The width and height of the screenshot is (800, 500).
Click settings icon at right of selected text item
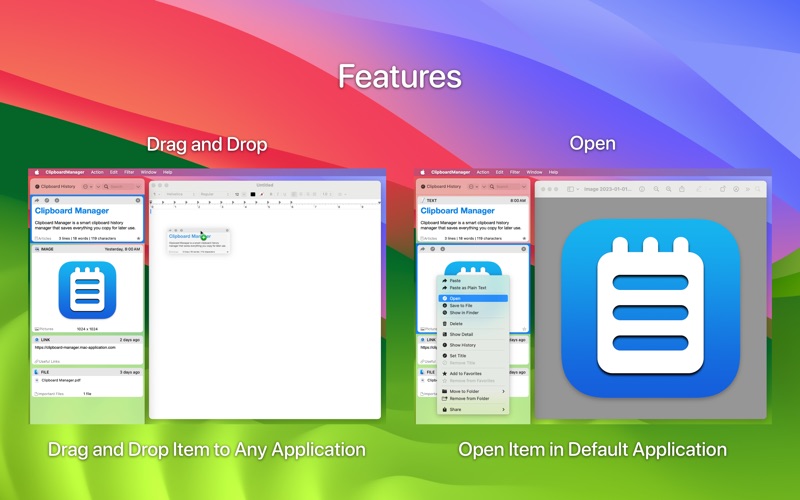(x=138, y=201)
